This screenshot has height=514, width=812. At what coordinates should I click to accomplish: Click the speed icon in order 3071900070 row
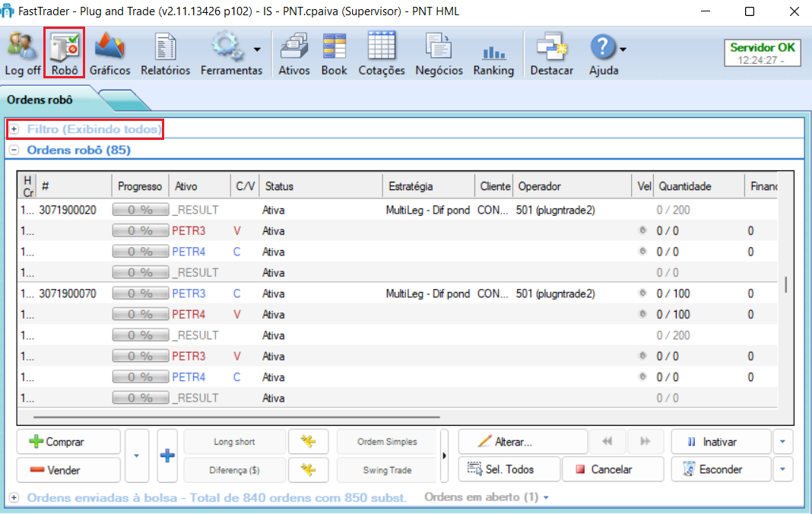coord(642,293)
